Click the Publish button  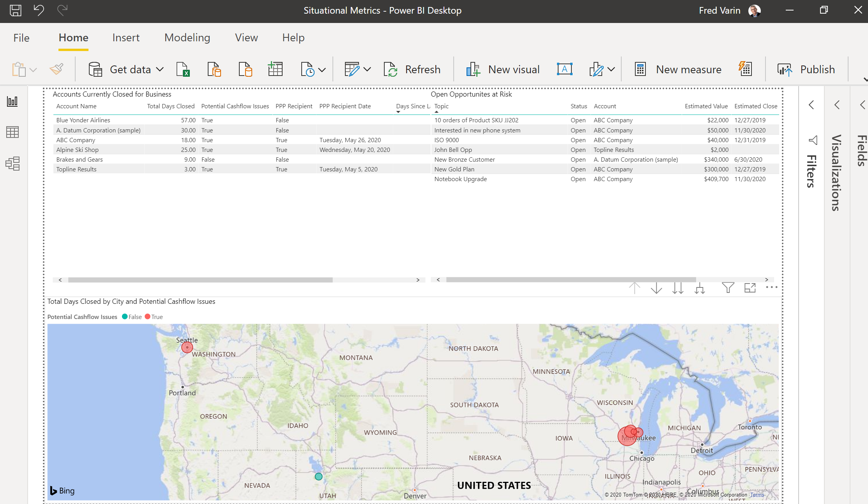coord(817,69)
